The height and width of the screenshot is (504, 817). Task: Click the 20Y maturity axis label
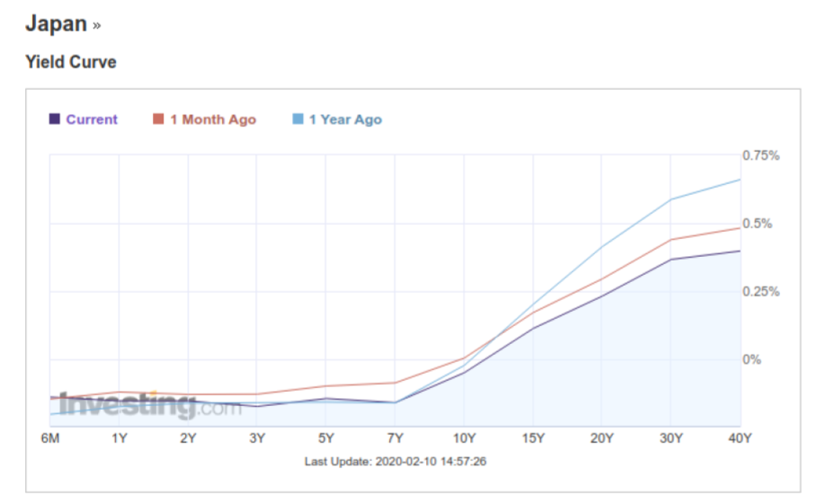click(x=601, y=438)
